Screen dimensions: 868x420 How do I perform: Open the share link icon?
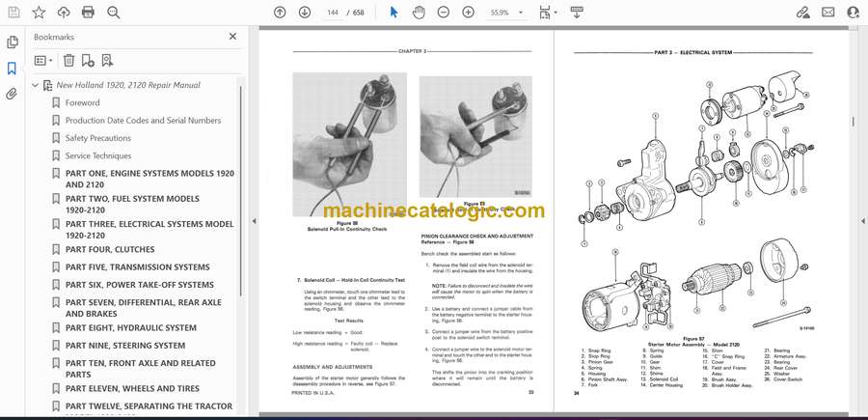tap(802, 13)
